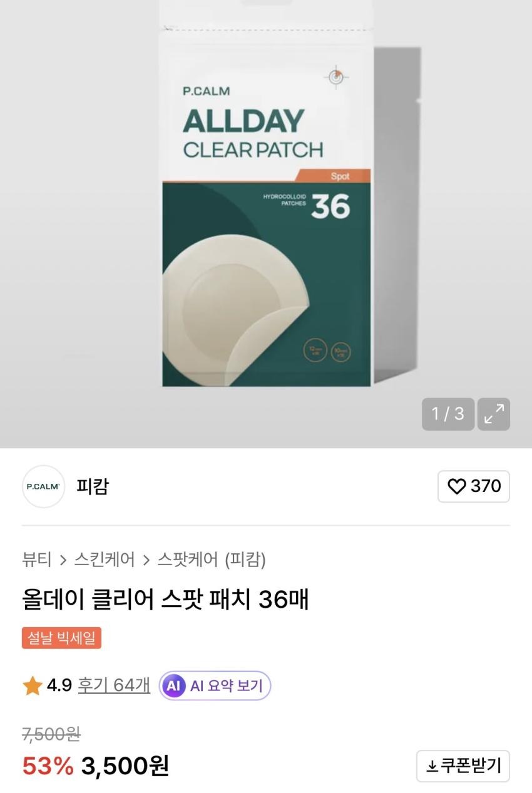The image size is (532, 793).
Task: Open the AI 요약 보기 summary button
Action: [x=215, y=686]
